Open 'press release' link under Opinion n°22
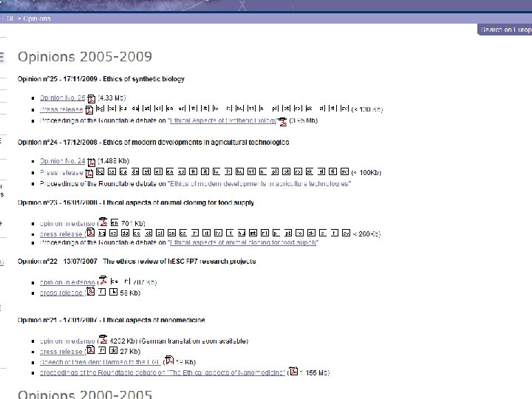This screenshot has height=399, width=532. 61,293
